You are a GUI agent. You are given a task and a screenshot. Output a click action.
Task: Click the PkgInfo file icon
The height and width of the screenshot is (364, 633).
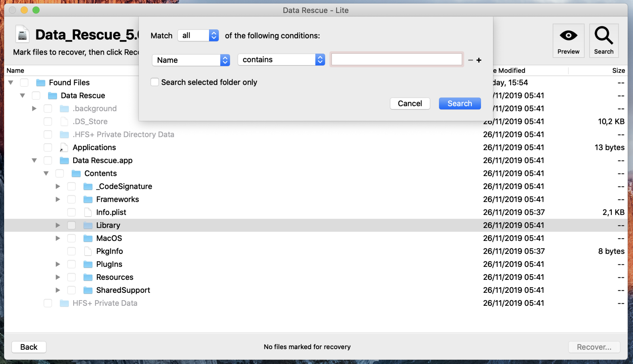(x=88, y=251)
